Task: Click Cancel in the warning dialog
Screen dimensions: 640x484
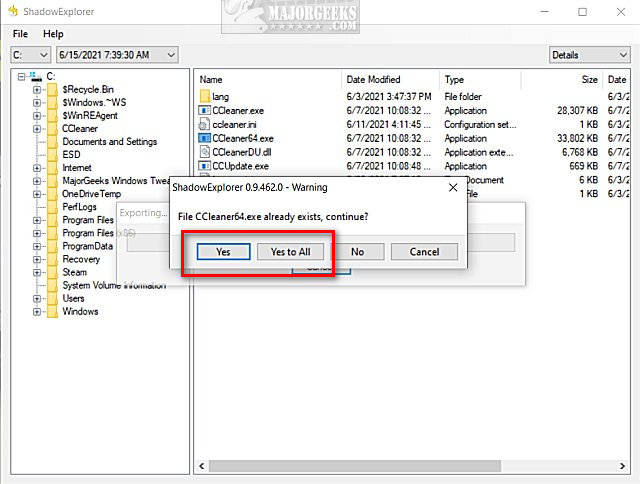Action: point(424,252)
